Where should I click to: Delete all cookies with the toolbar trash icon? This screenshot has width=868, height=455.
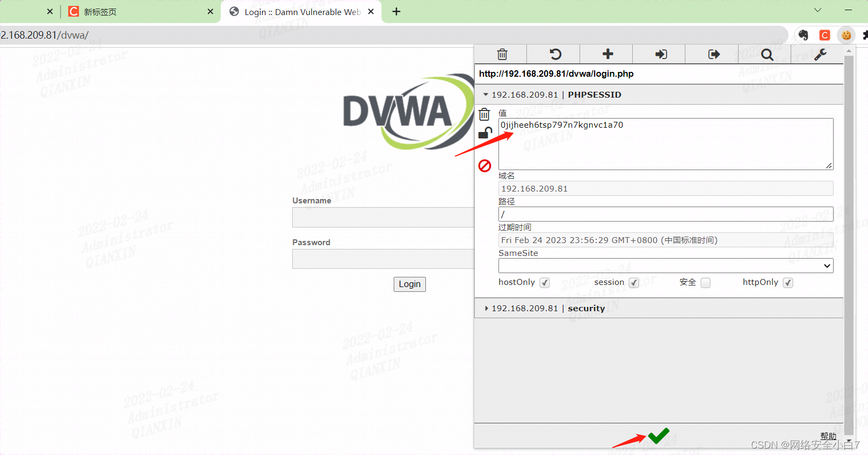click(502, 54)
